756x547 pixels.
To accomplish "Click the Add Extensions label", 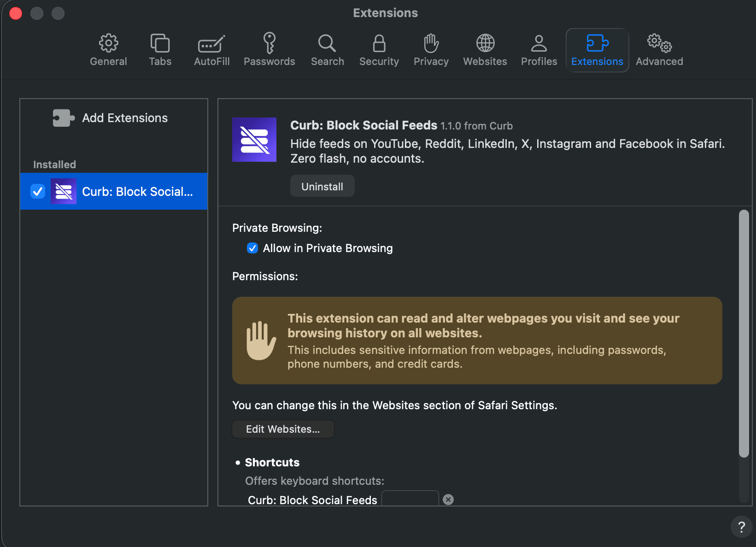I will [x=125, y=118].
